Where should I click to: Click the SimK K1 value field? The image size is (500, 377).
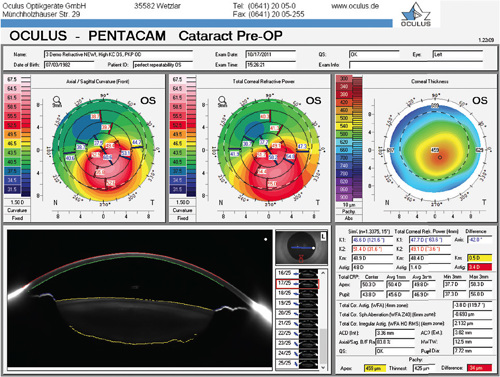point(372,240)
